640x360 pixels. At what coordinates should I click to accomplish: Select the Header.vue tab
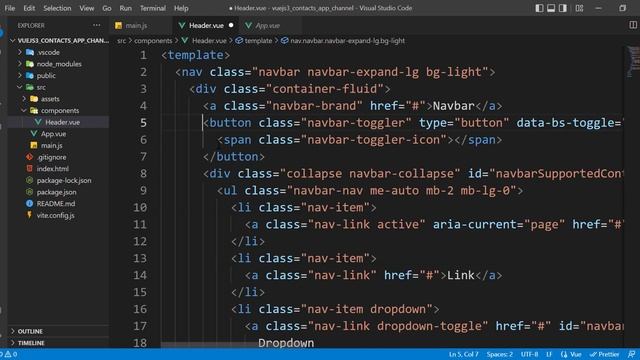pos(207,26)
